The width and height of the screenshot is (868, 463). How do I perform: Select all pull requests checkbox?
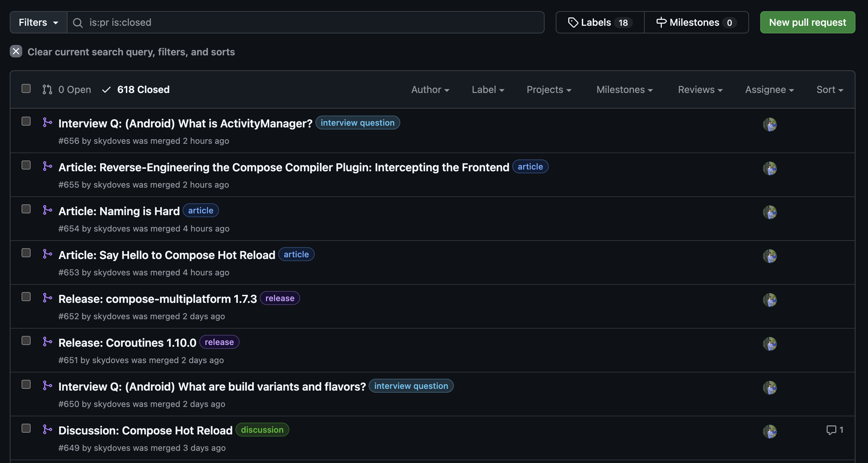click(26, 89)
